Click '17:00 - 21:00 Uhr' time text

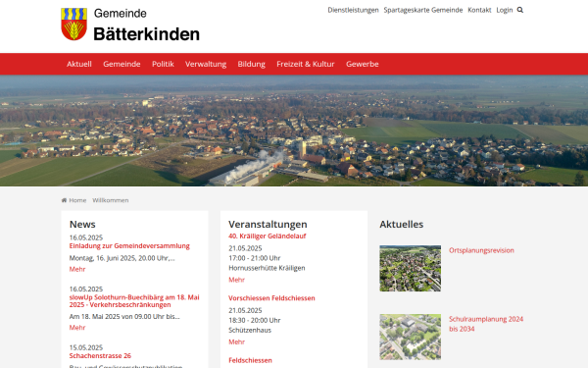tap(255, 258)
